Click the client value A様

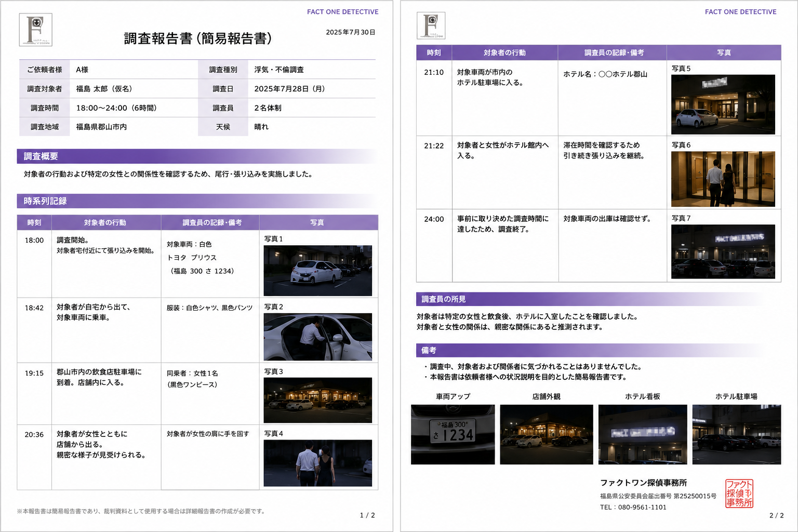pyautogui.click(x=82, y=70)
